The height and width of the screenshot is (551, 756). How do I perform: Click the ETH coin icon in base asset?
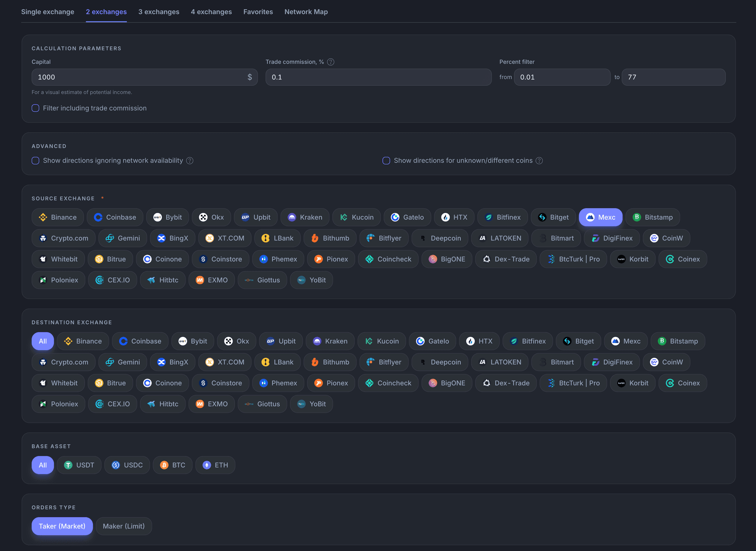[x=207, y=465]
